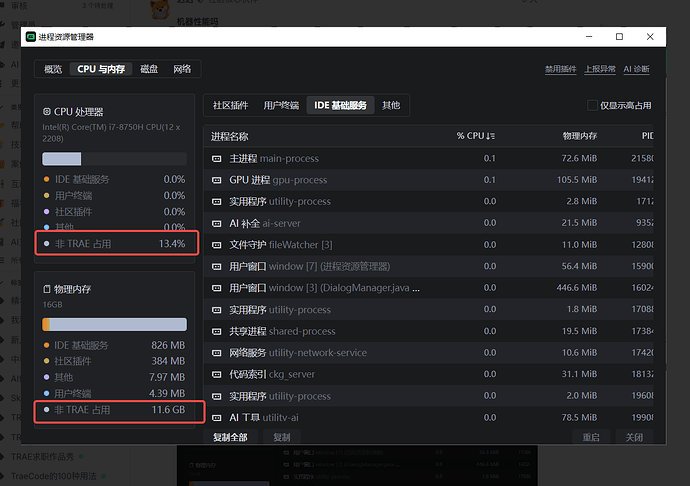Click 非 TRAE 占用 13.4% CPU entry
Screen dimensions: 690x486
[x=115, y=244]
